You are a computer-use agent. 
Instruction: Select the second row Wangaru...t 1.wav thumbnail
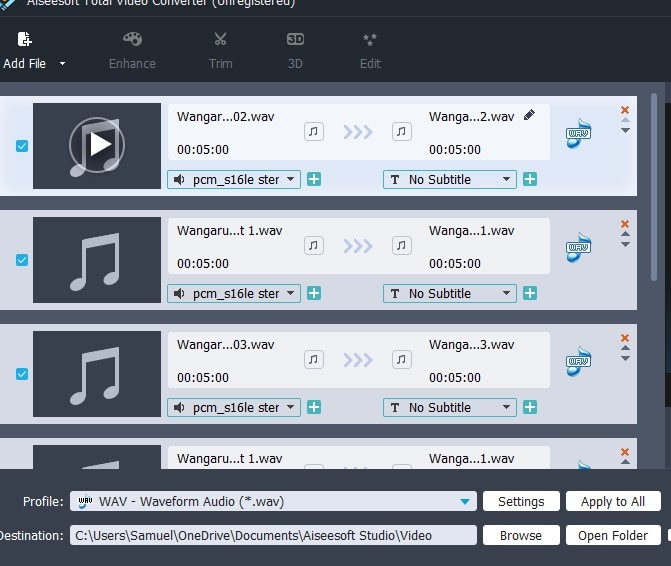[97, 260]
